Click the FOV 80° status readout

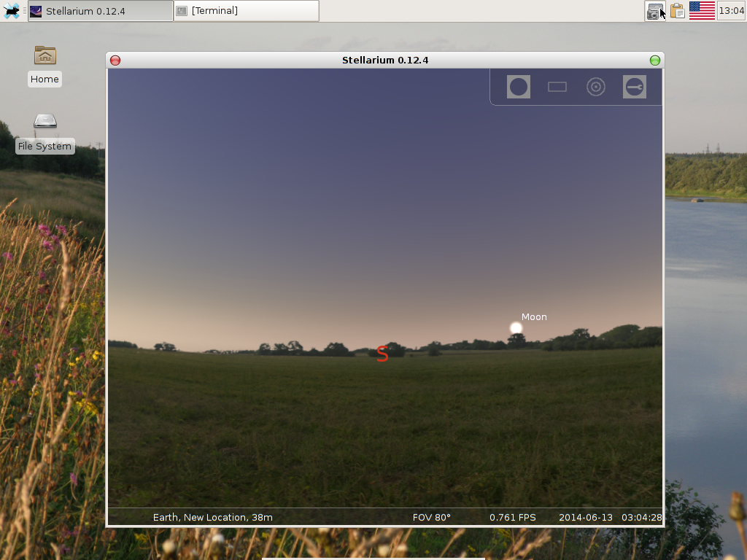click(431, 517)
